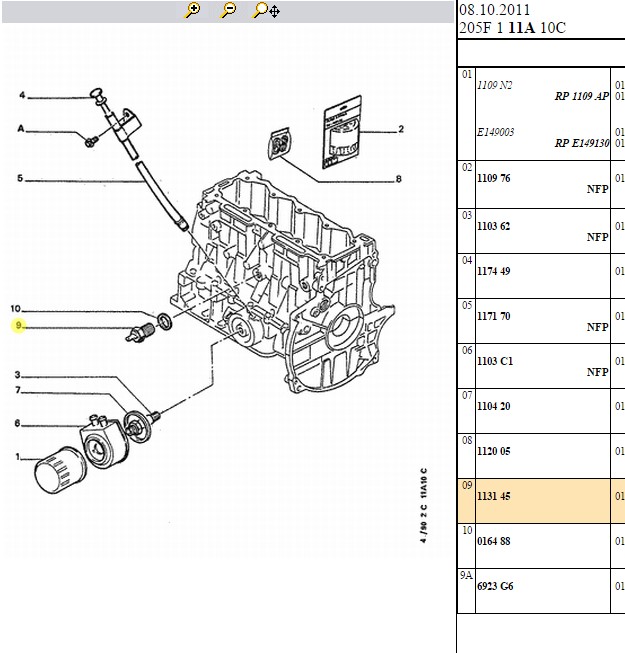625x653 pixels.
Task: Click the NFP label in row 02
Action: (598, 189)
